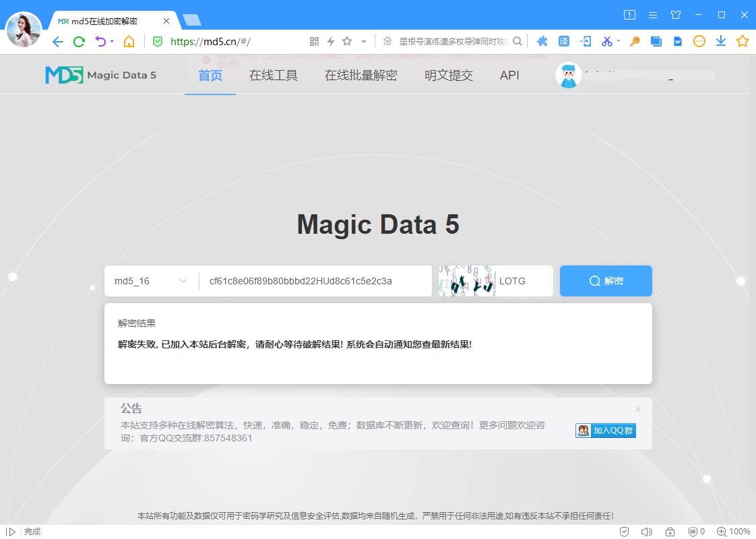Expand the undo history dropdown arrow
Screen dimensions: 756x539
(x=112, y=42)
